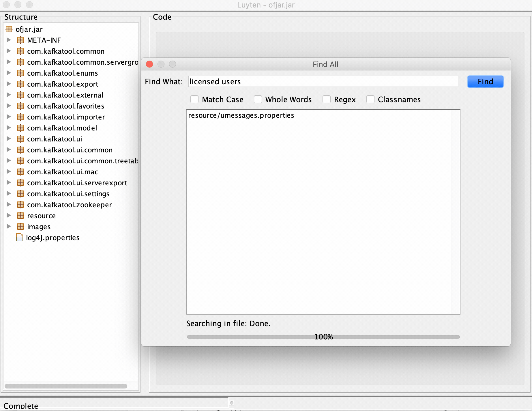Expand the com.kafkatool.common tree node

pyautogui.click(x=9, y=51)
